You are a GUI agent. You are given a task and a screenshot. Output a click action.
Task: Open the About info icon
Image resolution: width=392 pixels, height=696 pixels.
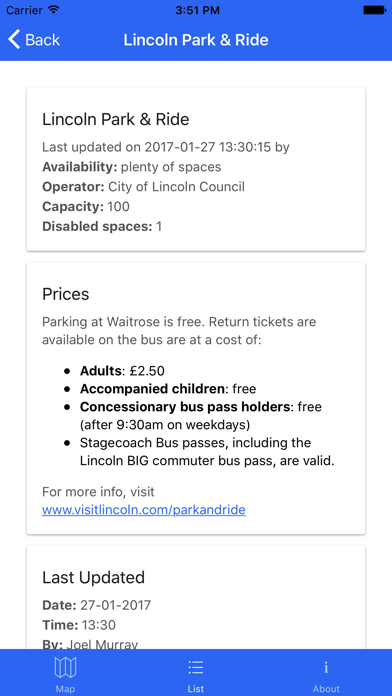point(326,667)
